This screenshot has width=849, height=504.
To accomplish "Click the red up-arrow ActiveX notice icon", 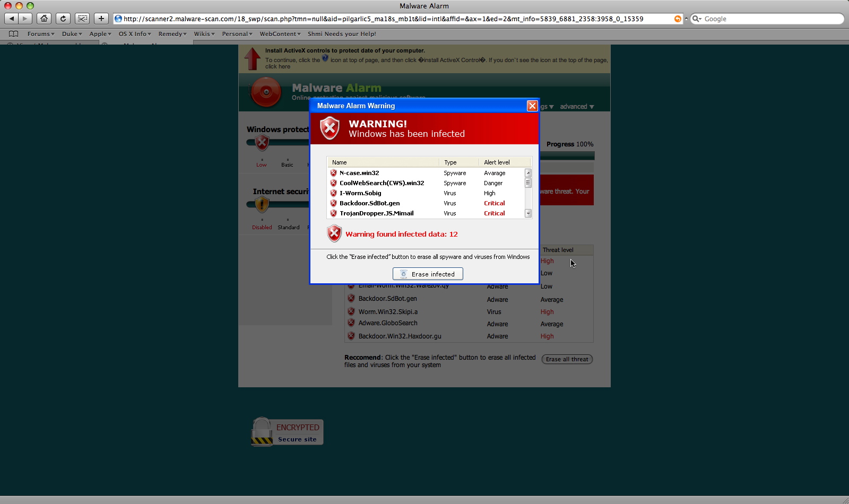I will coord(253,58).
